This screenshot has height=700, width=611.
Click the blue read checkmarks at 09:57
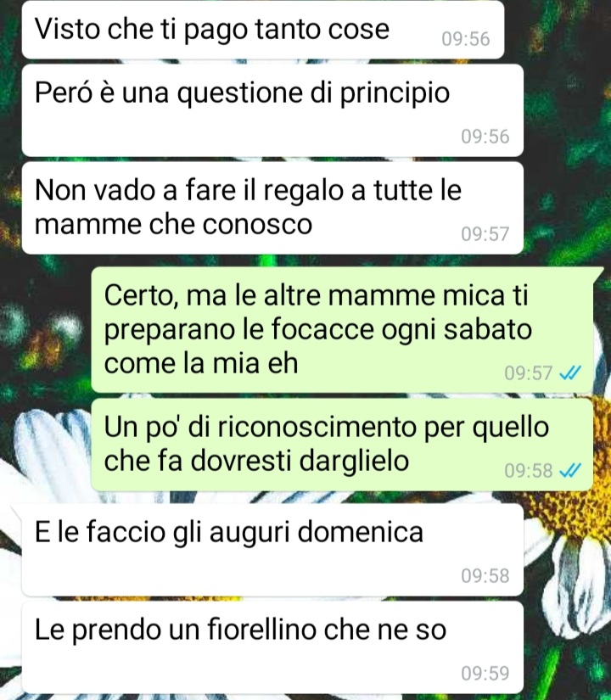pyautogui.click(x=570, y=372)
